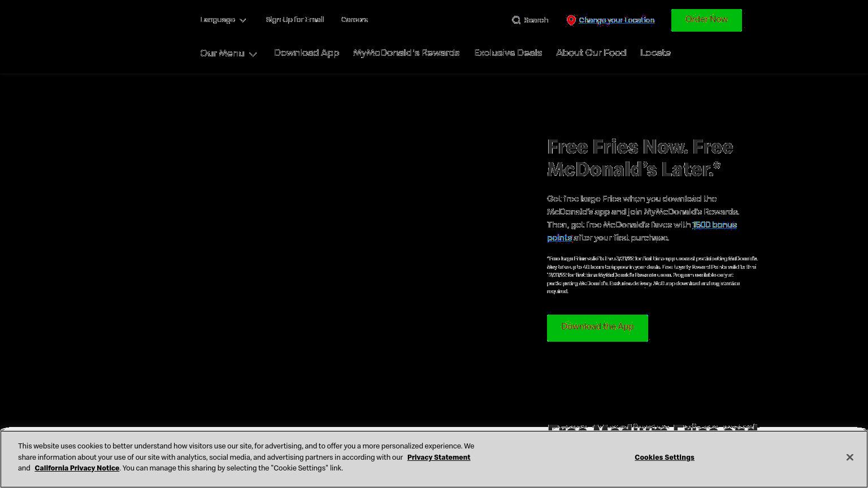
Task: Click the Search text label
Action: coord(536,20)
